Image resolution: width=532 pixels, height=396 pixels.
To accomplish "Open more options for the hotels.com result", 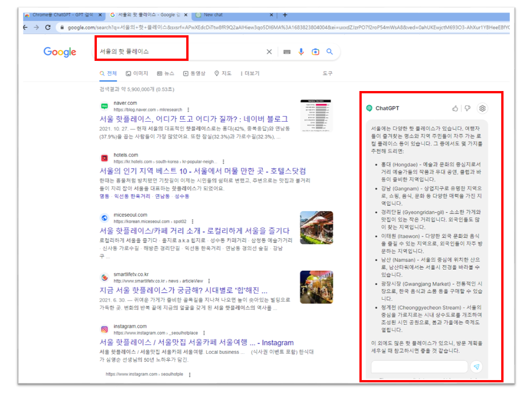I will click(x=223, y=162).
